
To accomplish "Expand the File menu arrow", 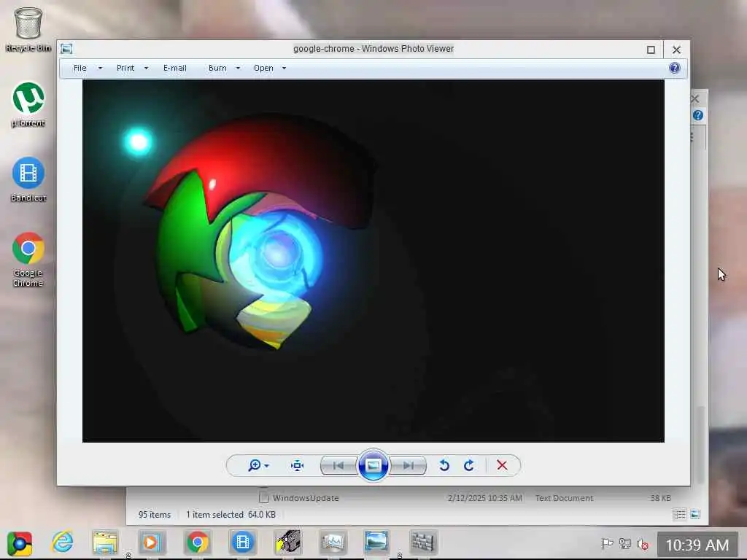I will 100,68.
